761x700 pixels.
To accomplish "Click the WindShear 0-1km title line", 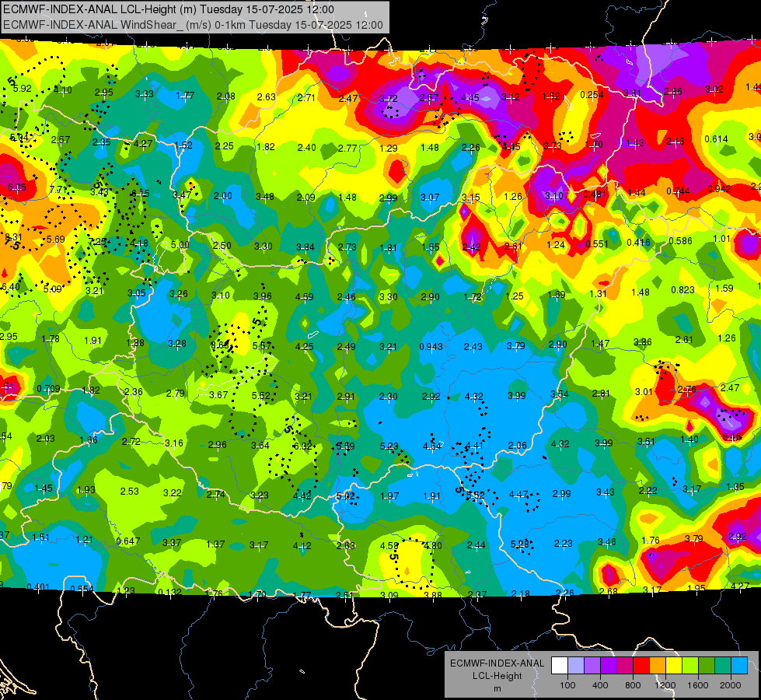I will (x=193, y=25).
